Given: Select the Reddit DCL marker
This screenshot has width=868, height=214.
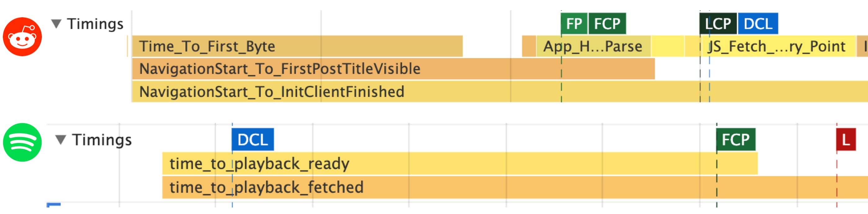Looking at the screenshot, I should pos(758,24).
